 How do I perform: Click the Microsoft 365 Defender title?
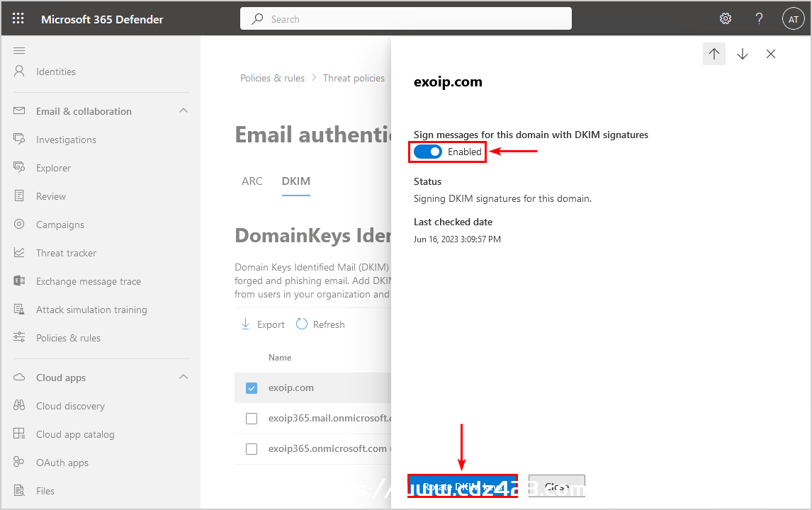102,19
